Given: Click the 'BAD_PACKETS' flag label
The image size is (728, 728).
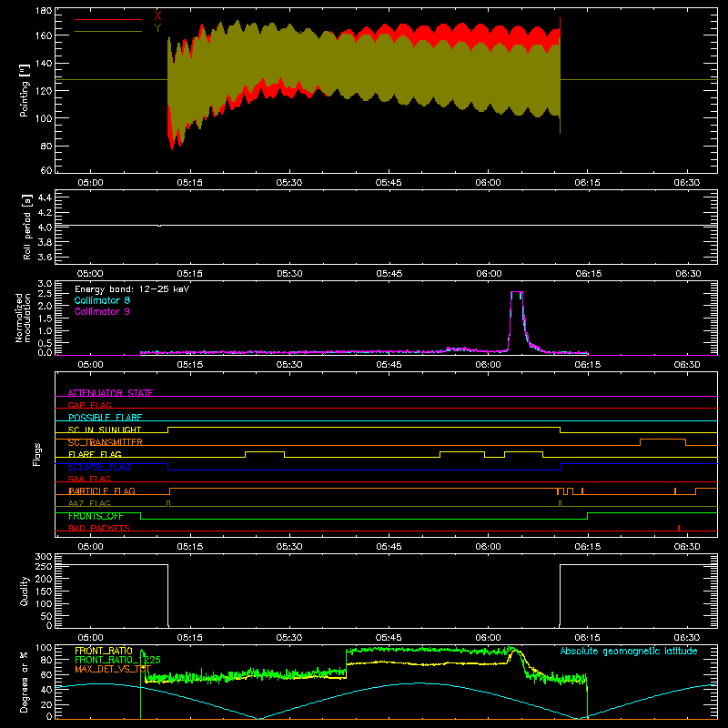Looking at the screenshot, I should 99,528.
